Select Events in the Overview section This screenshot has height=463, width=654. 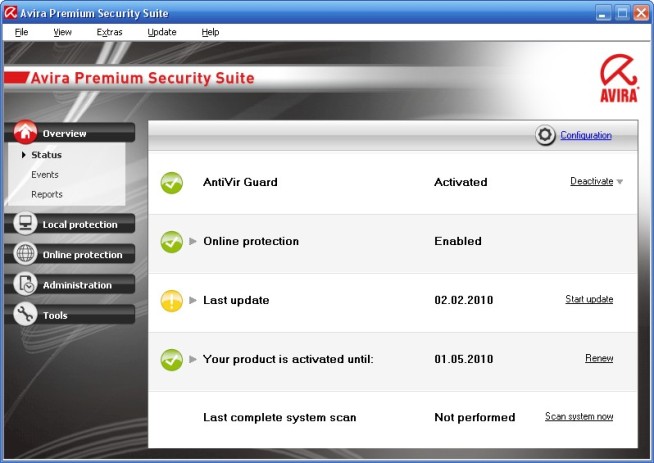[45, 175]
